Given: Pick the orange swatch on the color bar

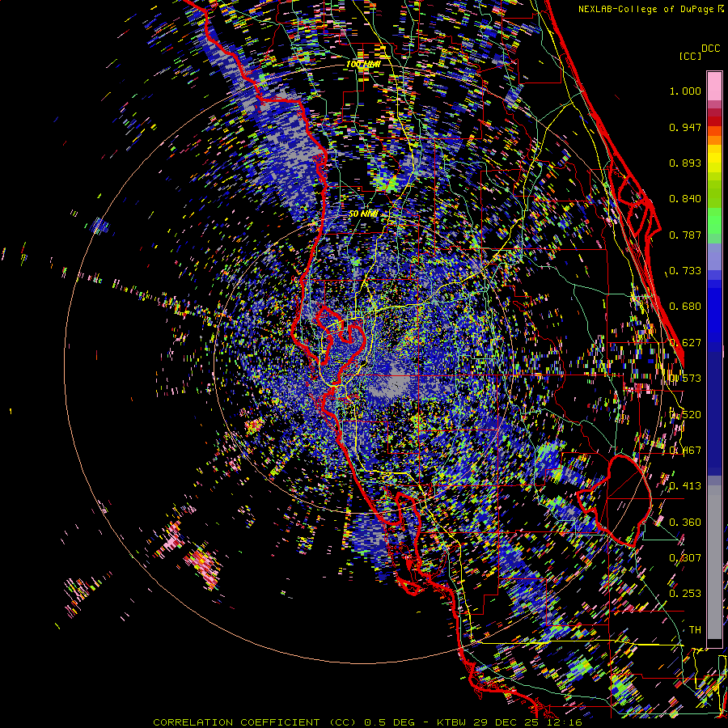Looking at the screenshot, I should [714, 140].
